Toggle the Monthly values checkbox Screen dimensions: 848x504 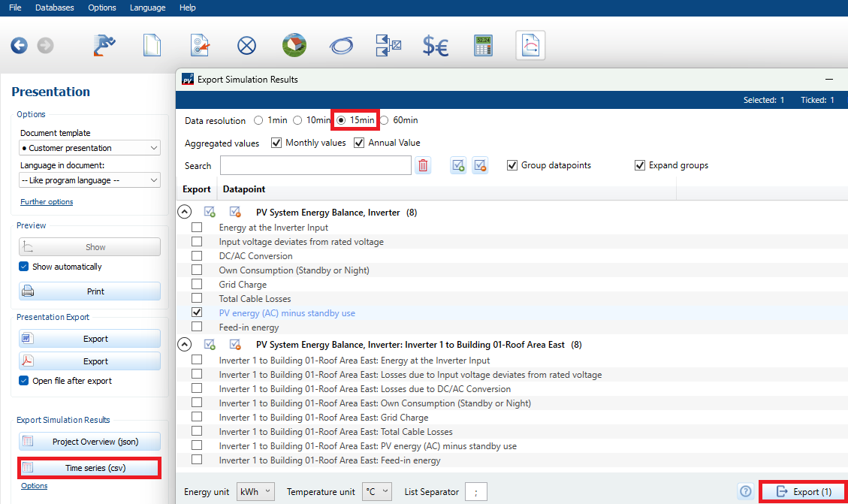click(276, 143)
